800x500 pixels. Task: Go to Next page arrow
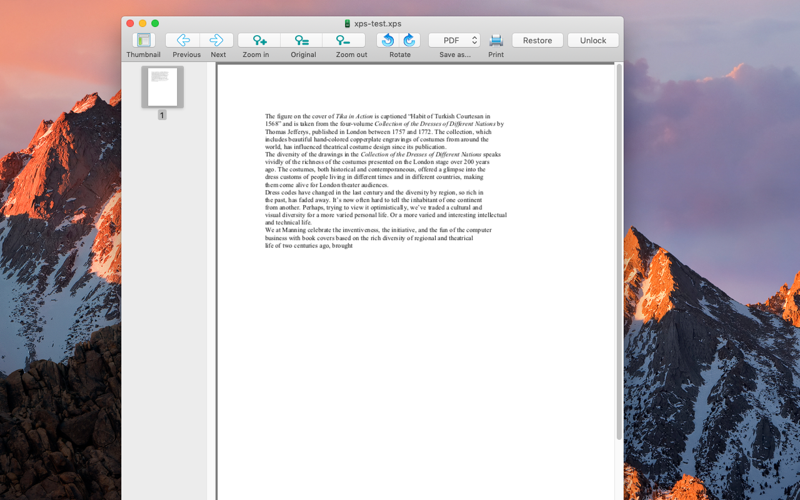216,40
